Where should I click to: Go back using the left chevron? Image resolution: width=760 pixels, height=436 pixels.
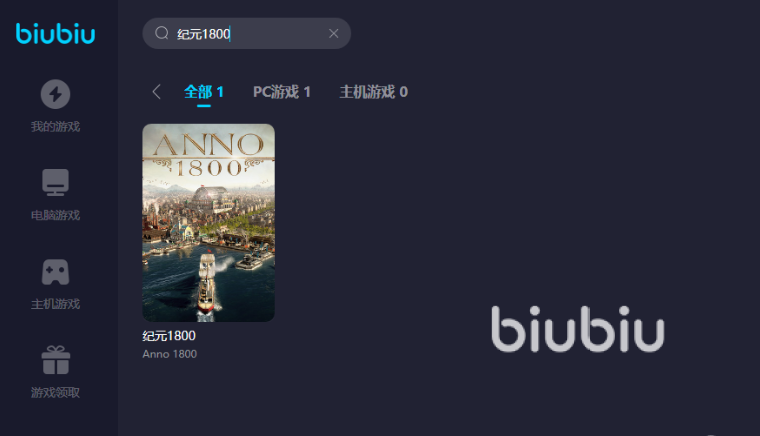click(x=156, y=92)
